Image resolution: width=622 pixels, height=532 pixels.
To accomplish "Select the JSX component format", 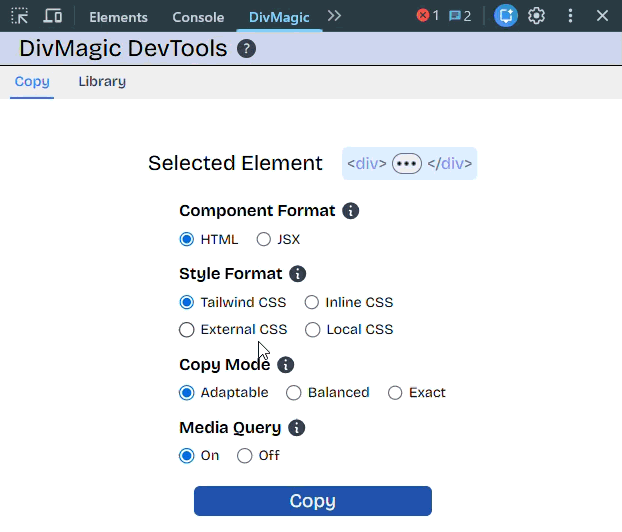I will pyautogui.click(x=263, y=239).
